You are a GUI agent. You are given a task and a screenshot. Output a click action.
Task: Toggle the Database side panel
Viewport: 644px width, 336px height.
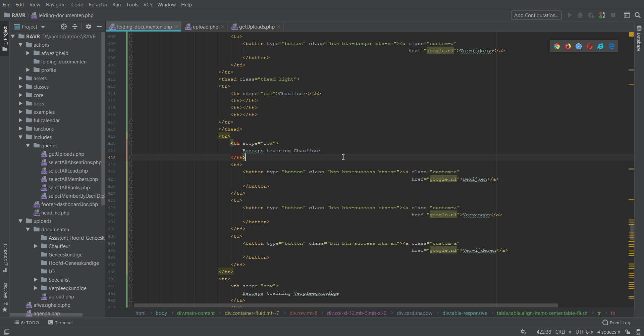(x=639, y=39)
